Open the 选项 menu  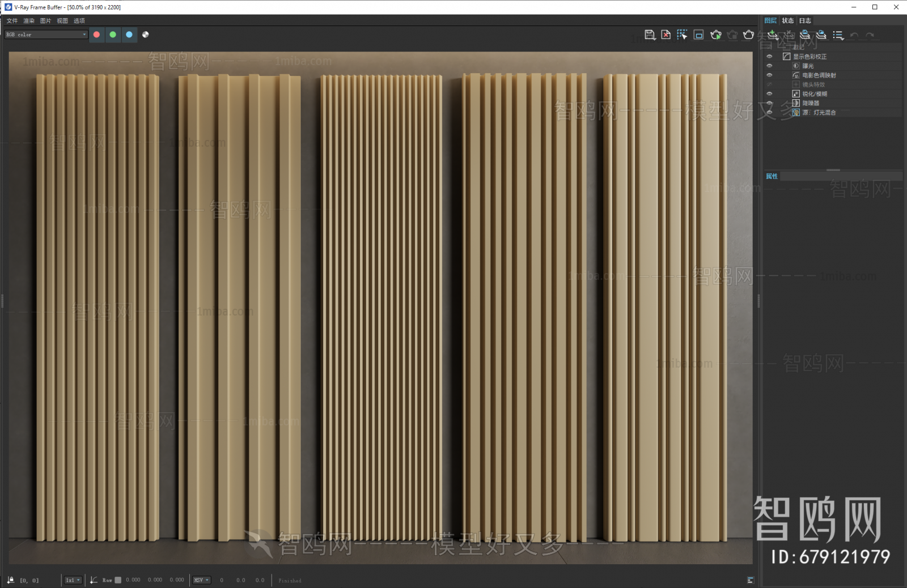[79, 21]
